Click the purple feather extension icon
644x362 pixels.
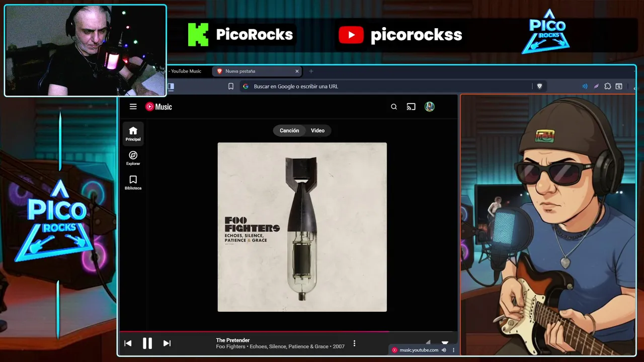pos(596,86)
